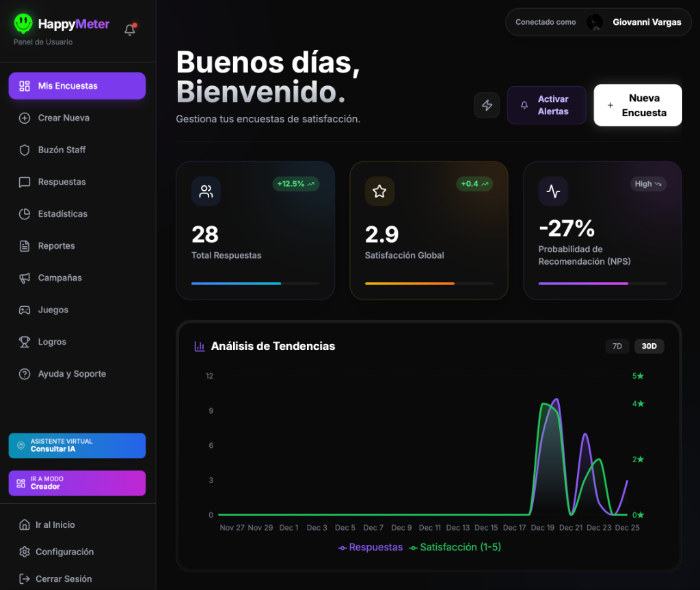Viewport: 700px width, 590px height.
Task: Select the 30D range tab
Action: coord(649,347)
